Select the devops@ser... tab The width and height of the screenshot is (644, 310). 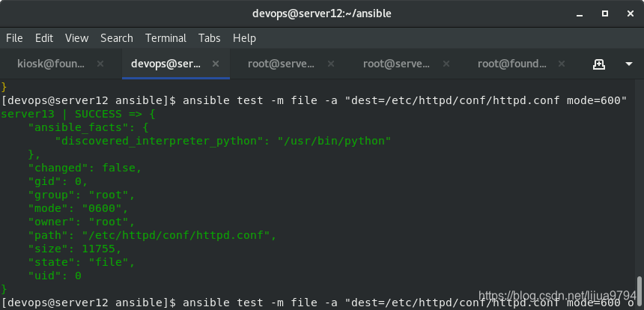pyautogui.click(x=166, y=64)
